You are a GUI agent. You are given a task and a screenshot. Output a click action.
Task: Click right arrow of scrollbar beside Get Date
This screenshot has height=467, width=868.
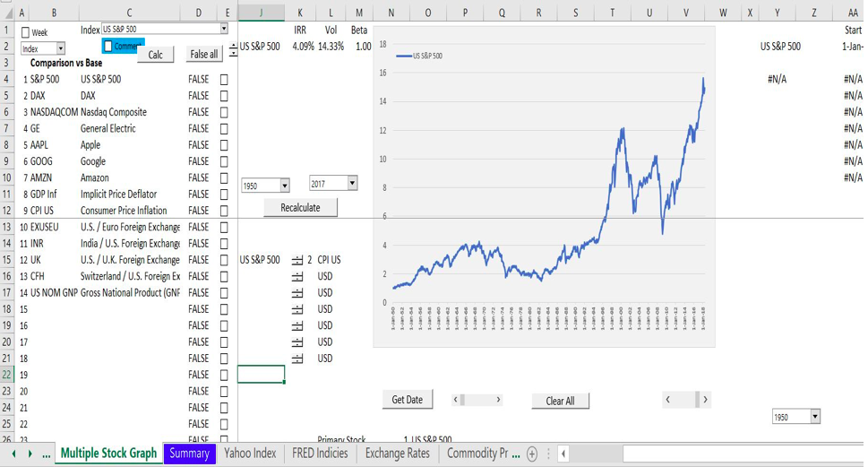(498, 400)
